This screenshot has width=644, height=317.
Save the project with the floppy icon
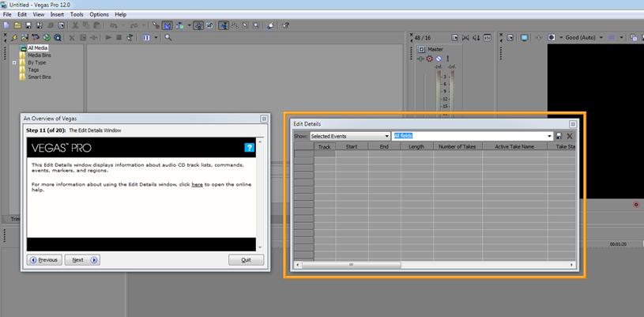coord(28,25)
